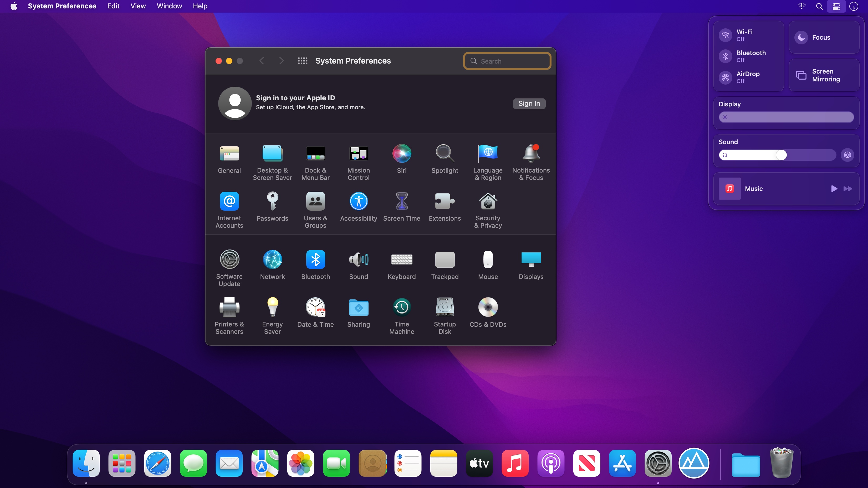The width and height of the screenshot is (868, 488).
Task: Open Notifications & Focus preferences
Action: point(531,163)
